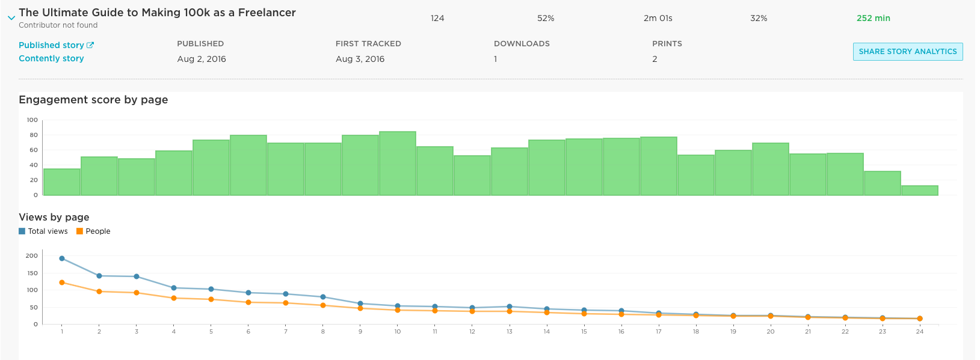
Task: Click the blue Total views point for page 13
Action: point(510,307)
